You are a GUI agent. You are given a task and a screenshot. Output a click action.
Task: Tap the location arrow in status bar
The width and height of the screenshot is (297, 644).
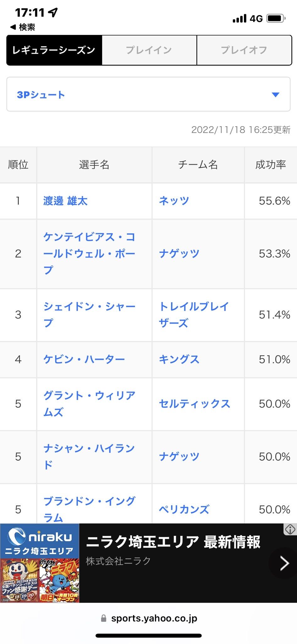[53, 12]
